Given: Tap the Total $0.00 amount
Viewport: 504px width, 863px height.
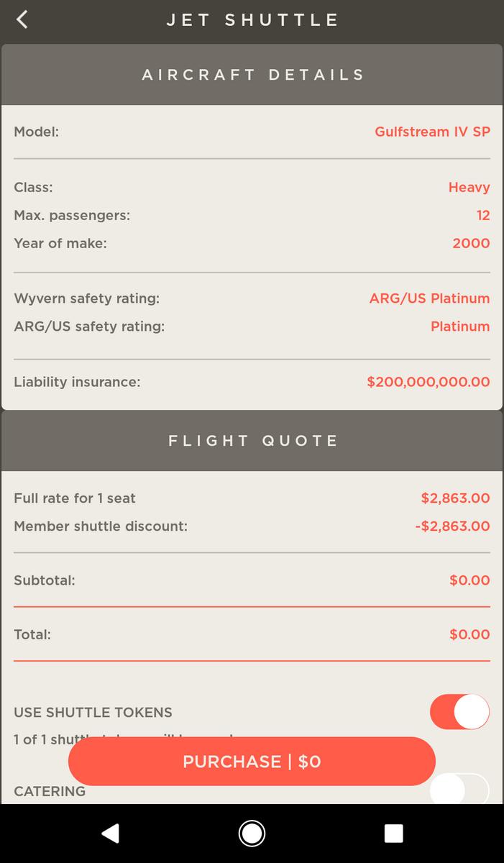Looking at the screenshot, I should [469, 634].
